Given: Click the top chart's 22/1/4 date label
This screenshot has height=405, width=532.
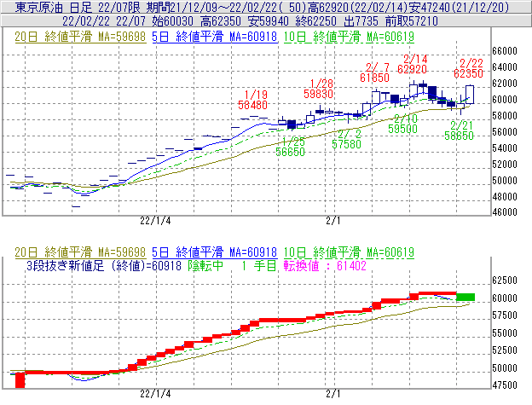Looking at the screenshot, I should (155, 221).
